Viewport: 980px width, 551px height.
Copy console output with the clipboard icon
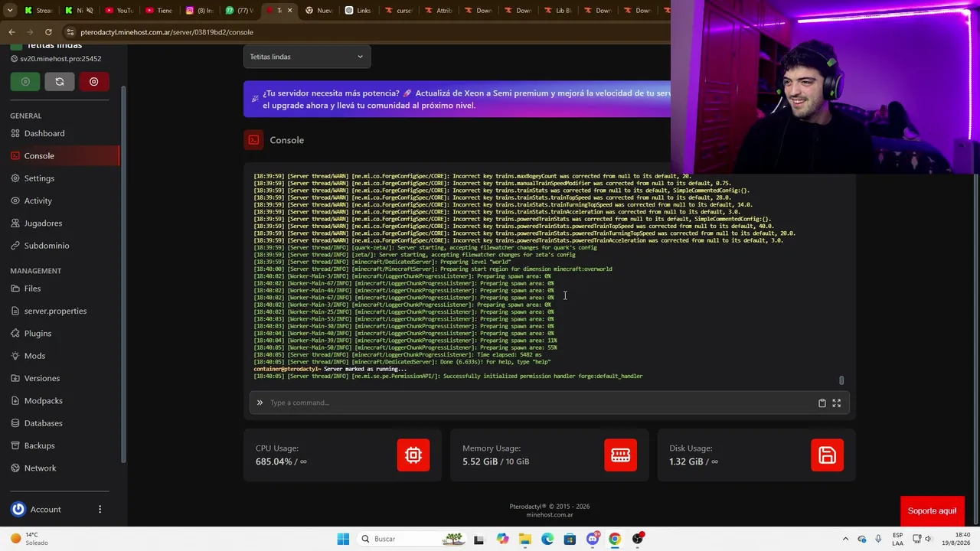822,403
